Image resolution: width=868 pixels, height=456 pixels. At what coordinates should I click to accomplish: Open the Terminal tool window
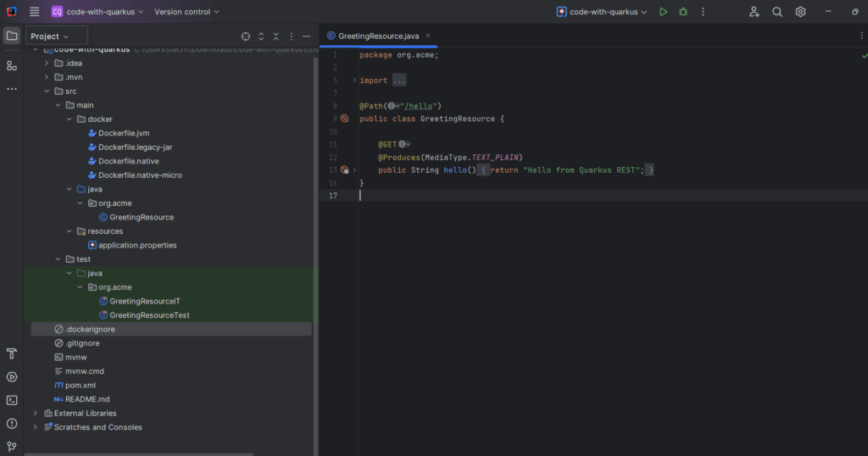click(x=12, y=400)
